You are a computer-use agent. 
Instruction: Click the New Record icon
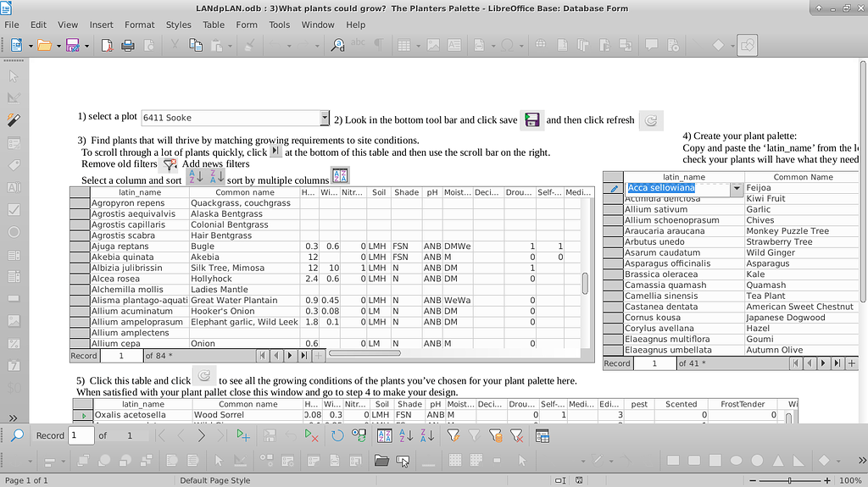click(243, 436)
